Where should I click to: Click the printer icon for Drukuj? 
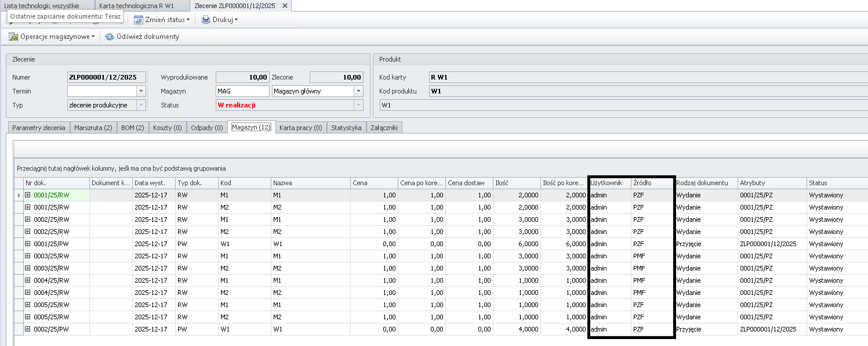(x=206, y=20)
